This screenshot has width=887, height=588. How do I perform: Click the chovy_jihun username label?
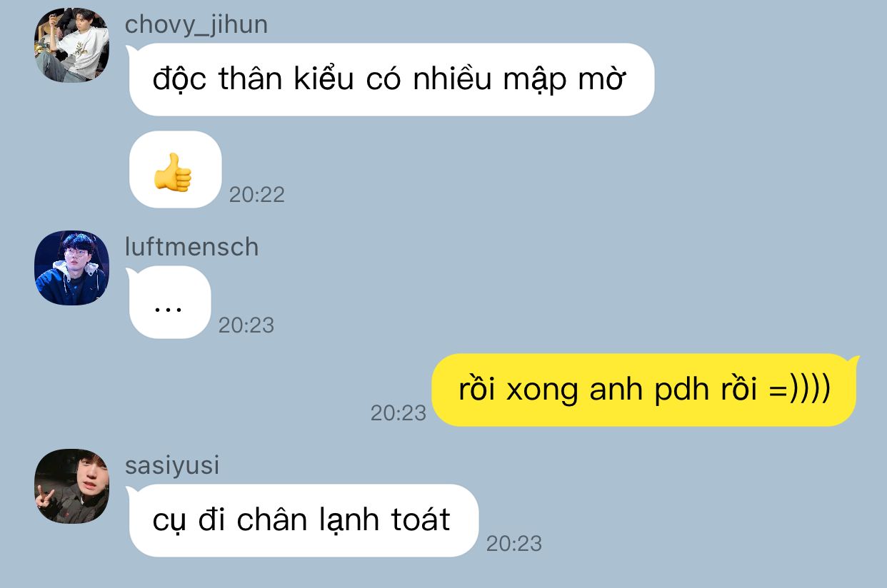click(x=196, y=25)
